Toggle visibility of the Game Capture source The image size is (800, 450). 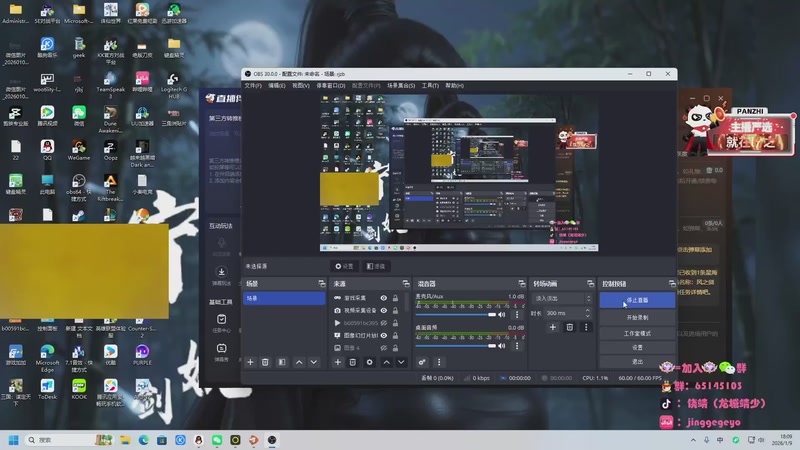[x=384, y=298]
